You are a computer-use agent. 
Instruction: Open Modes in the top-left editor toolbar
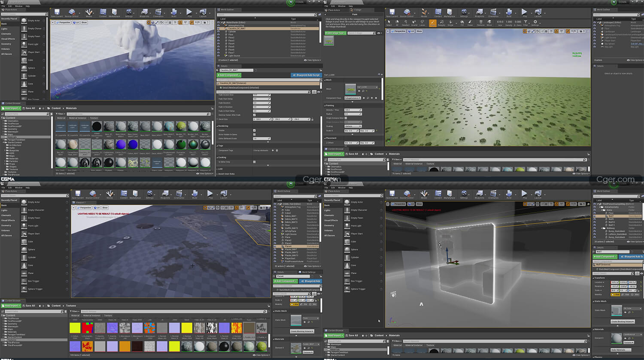(89, 13)
